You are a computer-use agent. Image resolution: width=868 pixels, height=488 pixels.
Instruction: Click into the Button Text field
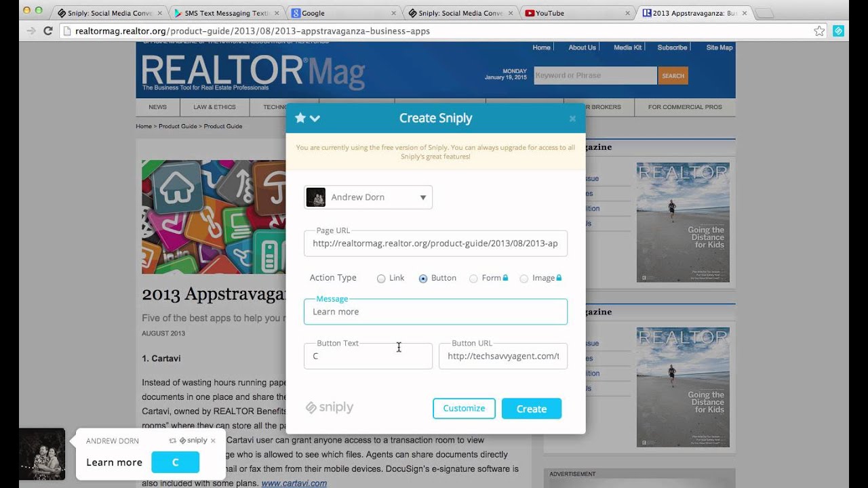[368, 356]
